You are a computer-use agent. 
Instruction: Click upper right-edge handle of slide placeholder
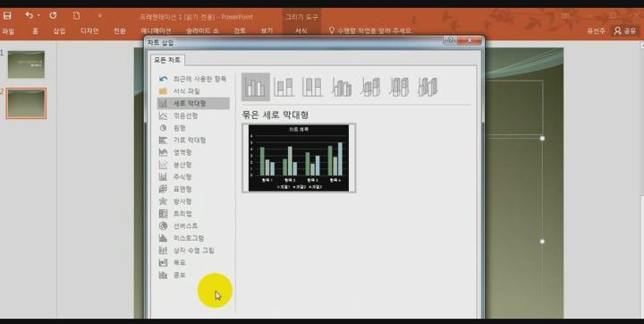tap(542, 139)
